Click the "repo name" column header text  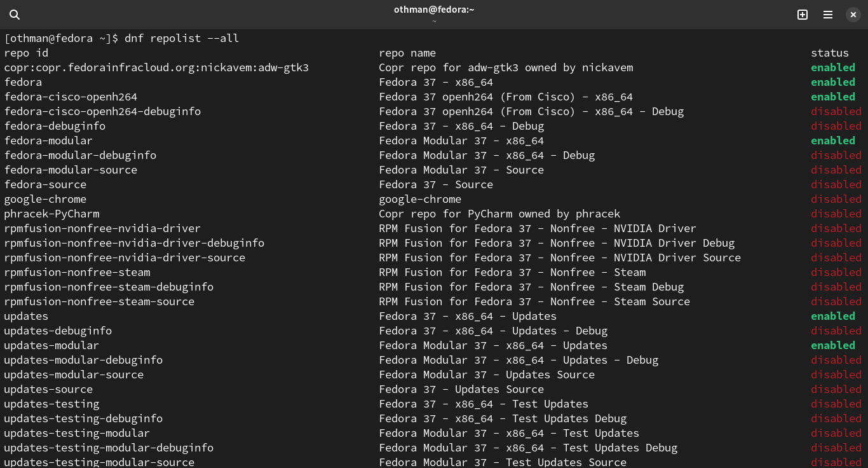pyautogui.click(x=407, y=53)
